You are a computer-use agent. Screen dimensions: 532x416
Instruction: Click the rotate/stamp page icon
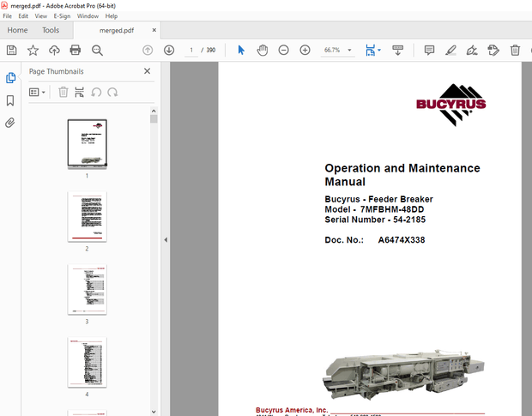(x=493, y=51)
